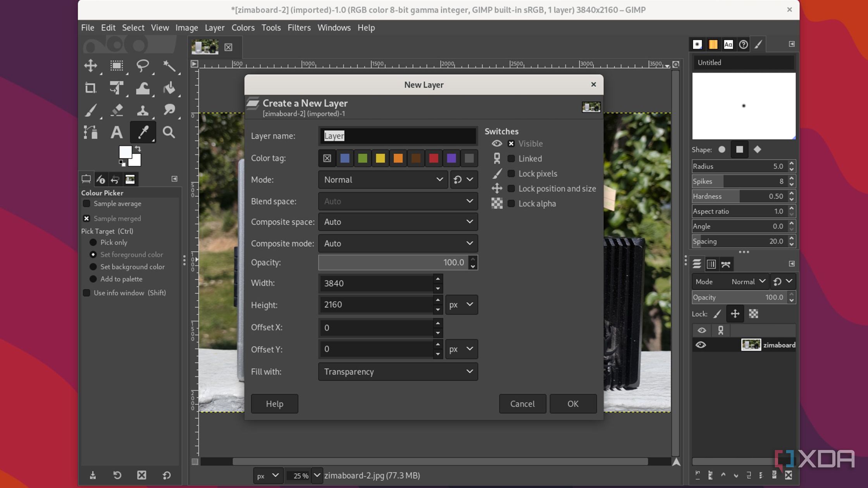Screen dimensions: 868x488
Task: Open the Filters menu
Action: pyautogui.click(x=299, y=28)
